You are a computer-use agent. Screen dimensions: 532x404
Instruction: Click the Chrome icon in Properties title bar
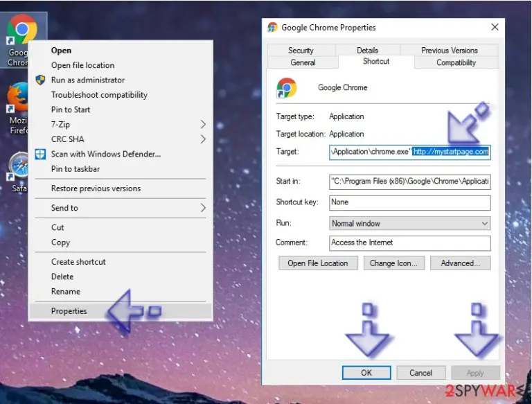click(272, 28)
